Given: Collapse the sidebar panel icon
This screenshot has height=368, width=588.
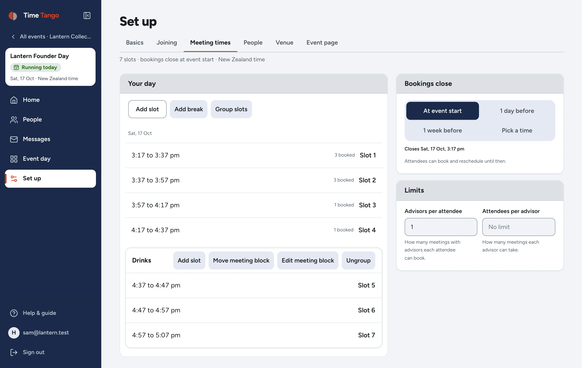Looking at the screenshot, I should point(87,16).
